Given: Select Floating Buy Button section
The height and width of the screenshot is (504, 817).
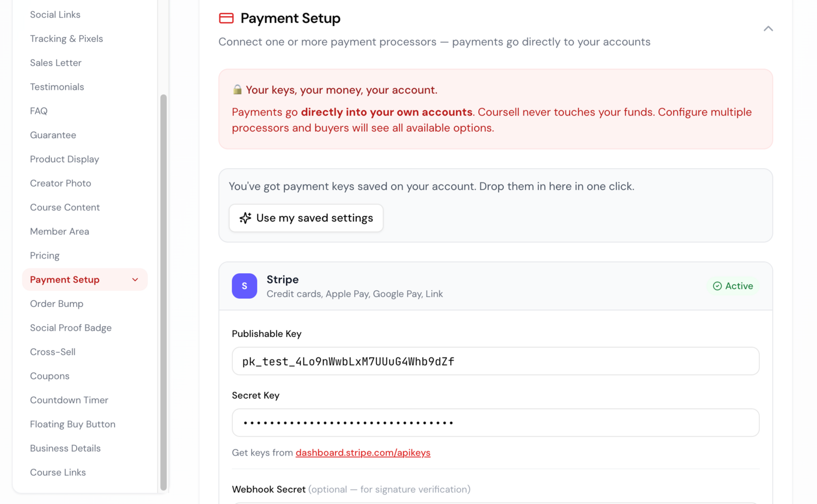Looking at the screenshot, I should coord(72,424).
